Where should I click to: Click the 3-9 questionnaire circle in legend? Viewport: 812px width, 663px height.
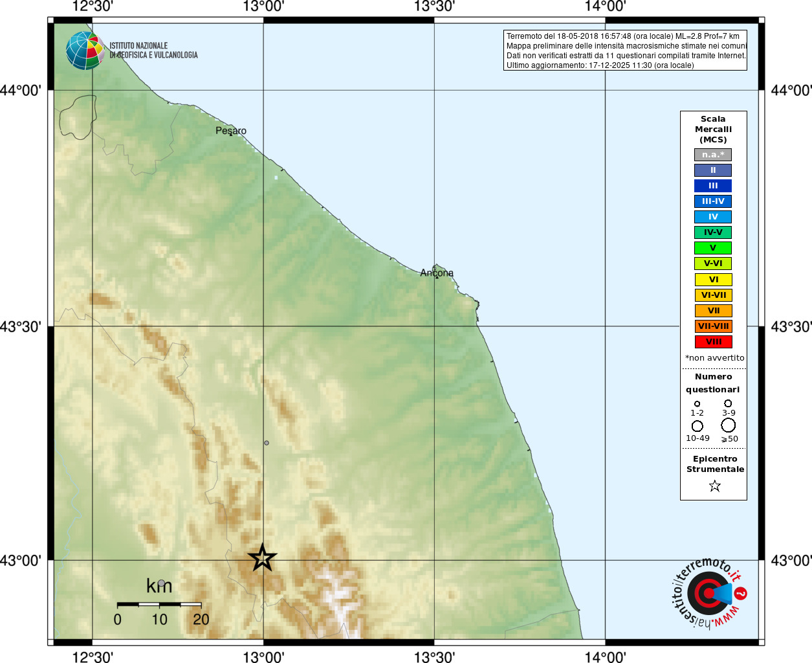(728, 403)
